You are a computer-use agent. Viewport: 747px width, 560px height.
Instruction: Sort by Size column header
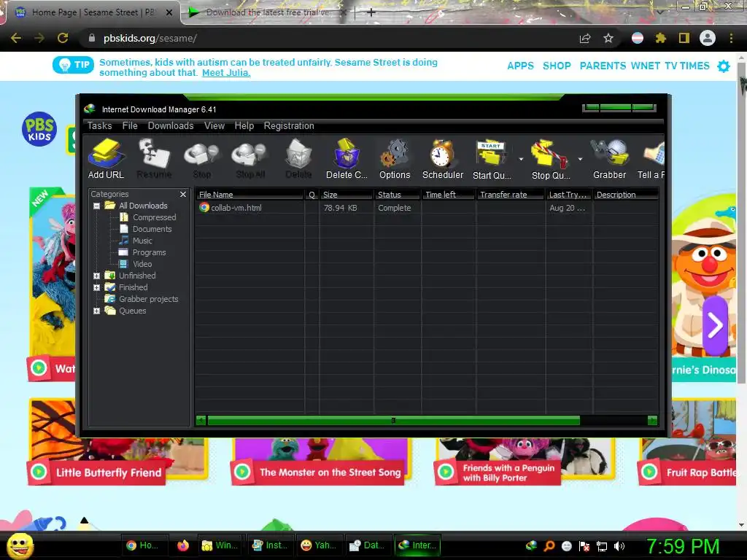coord(346,194)
